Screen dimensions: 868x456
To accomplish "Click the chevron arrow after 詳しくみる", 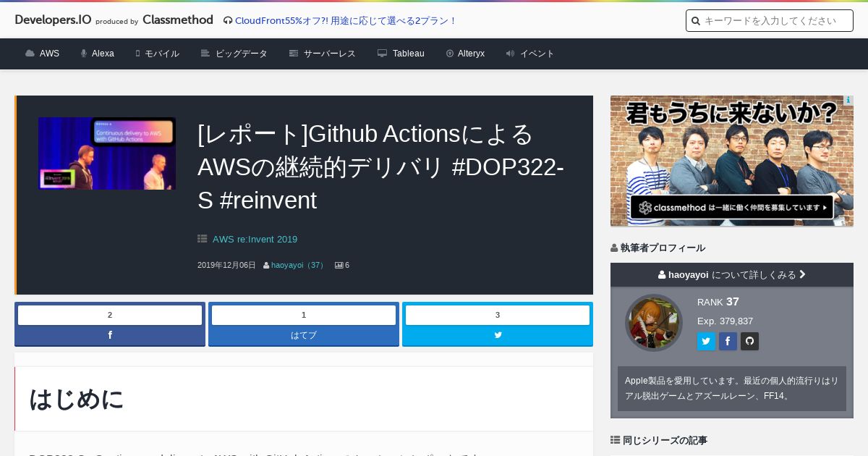I will (802, 275).
